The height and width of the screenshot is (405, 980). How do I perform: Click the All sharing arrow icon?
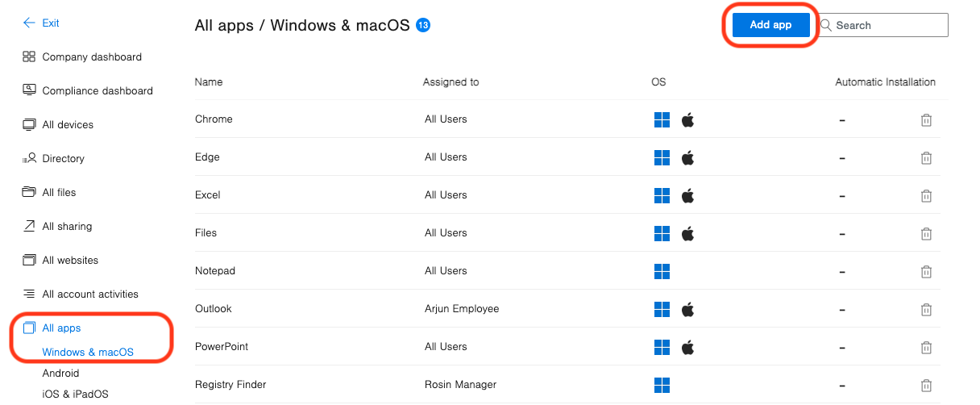tap(29, 227)
